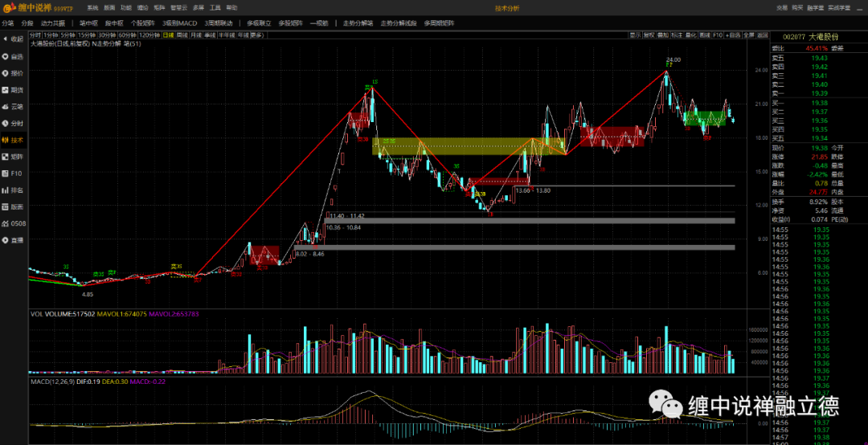Click 量化 quantify button
Viewport: 868px width, 445px height.
[691, 35]
